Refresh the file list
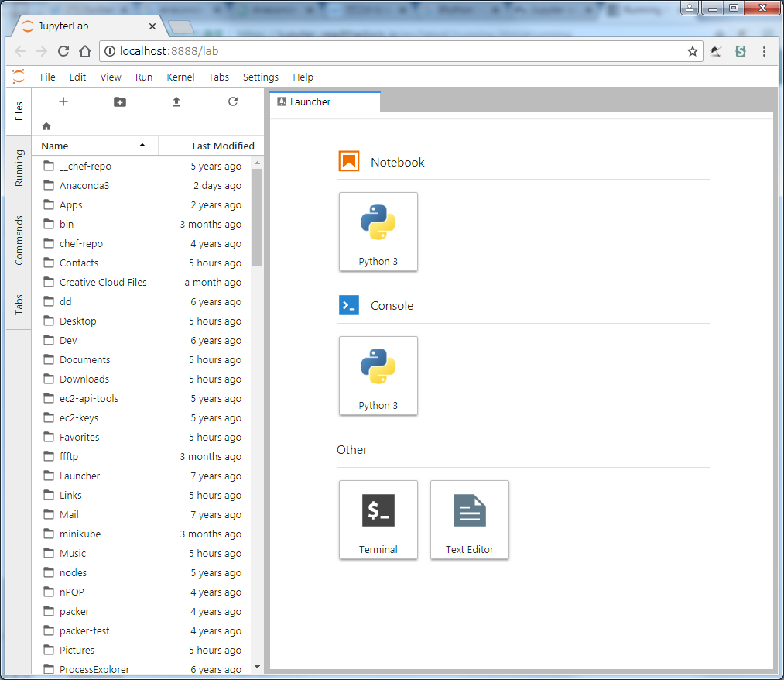This screenshot has height=680, width=784. pos(233,101)
